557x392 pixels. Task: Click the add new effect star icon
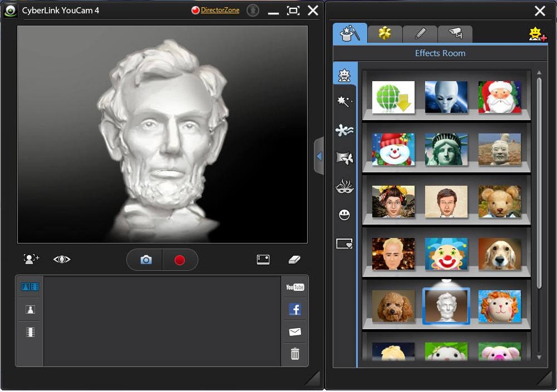coord(537,34)
